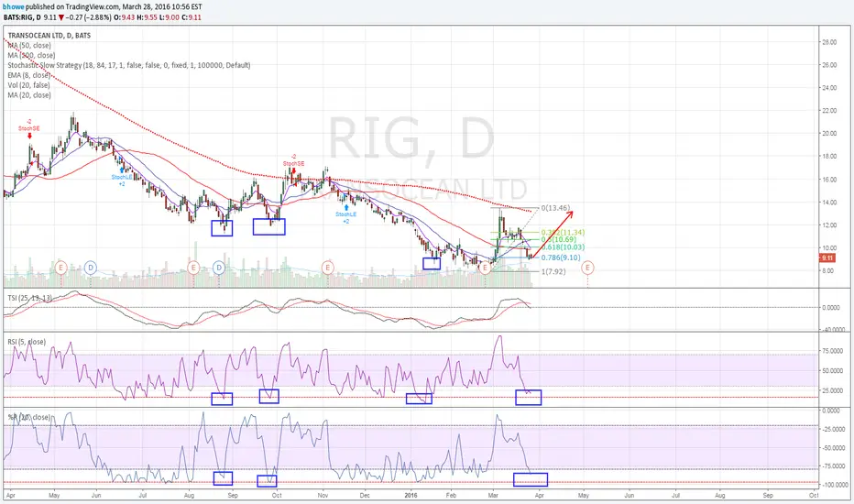
Task: Click the Nov label on the time axis
Action: (323, 495)
